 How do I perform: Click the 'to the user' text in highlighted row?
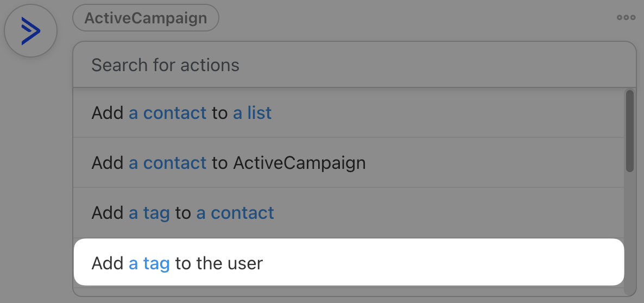click(219, 264)
